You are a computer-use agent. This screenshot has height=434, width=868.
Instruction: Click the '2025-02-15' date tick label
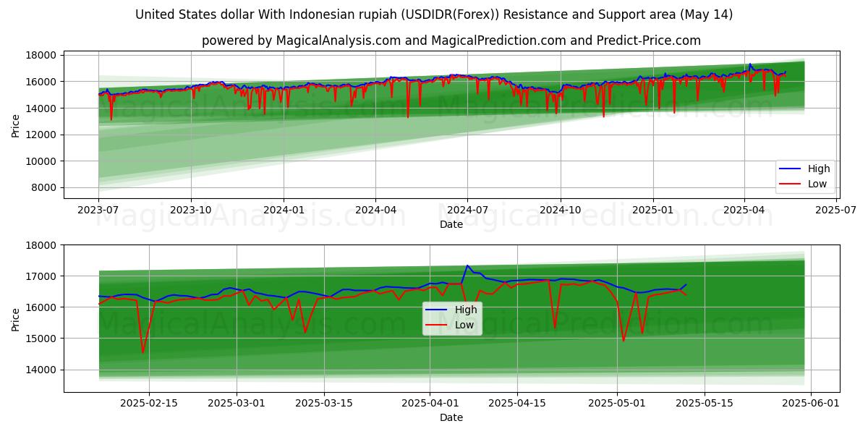tap(149, 403)
